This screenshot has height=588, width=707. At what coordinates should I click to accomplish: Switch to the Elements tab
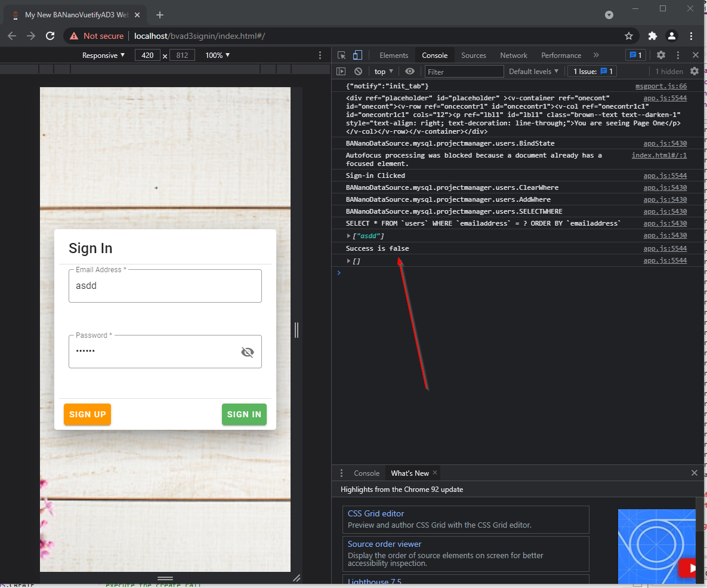394,55
